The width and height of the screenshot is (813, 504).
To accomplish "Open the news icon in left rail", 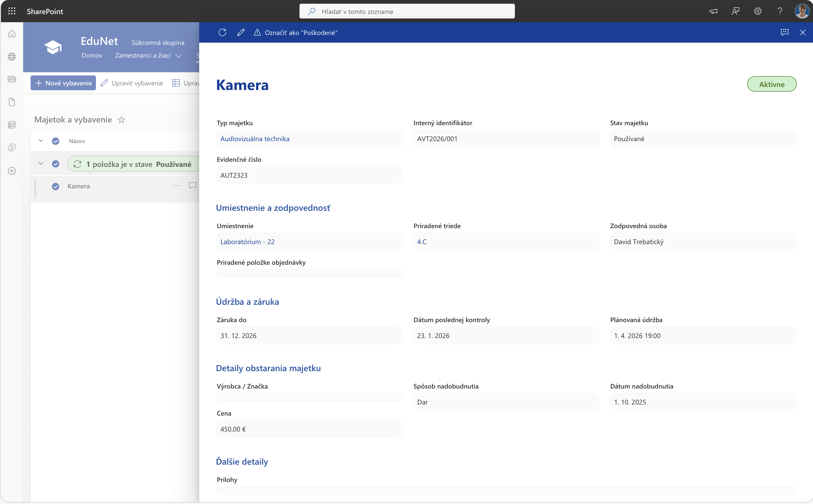I will point(12,79).
